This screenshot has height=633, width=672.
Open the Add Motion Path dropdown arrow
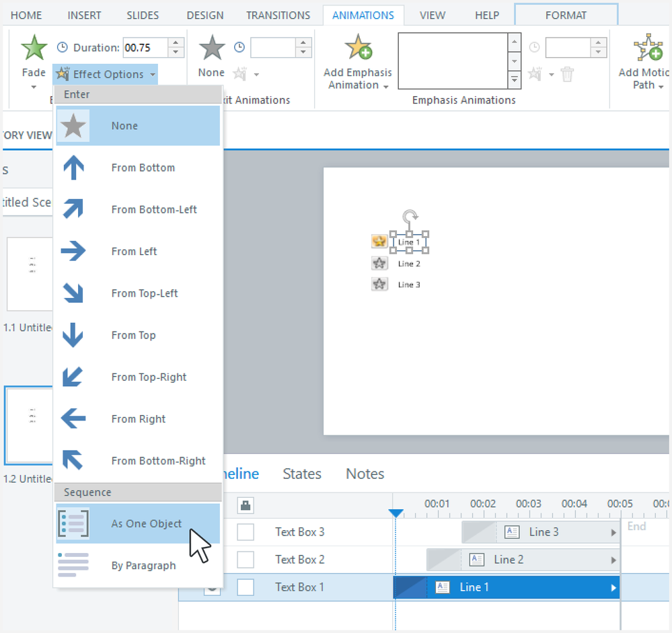pyautogui.click(x=661, y=87)
